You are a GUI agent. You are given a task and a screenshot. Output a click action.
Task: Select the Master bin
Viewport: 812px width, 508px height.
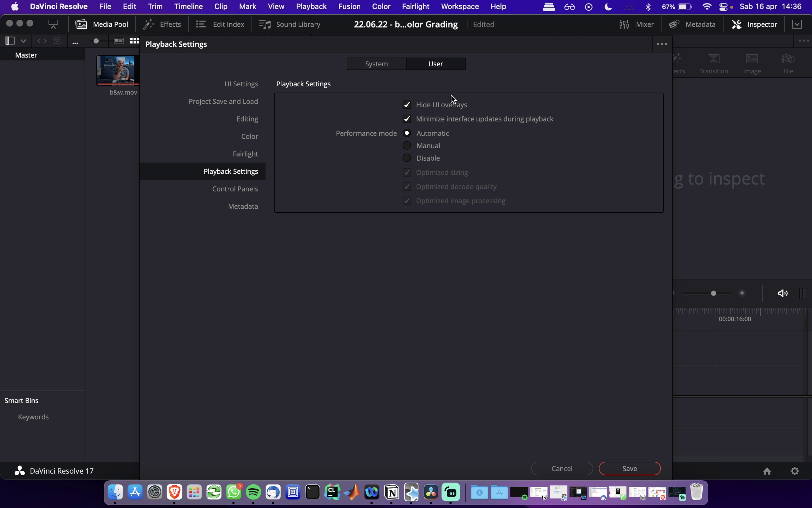point(42,55)
